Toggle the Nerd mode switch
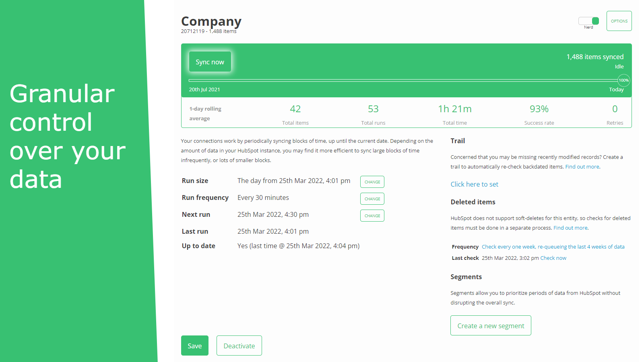 click(589, 20)
